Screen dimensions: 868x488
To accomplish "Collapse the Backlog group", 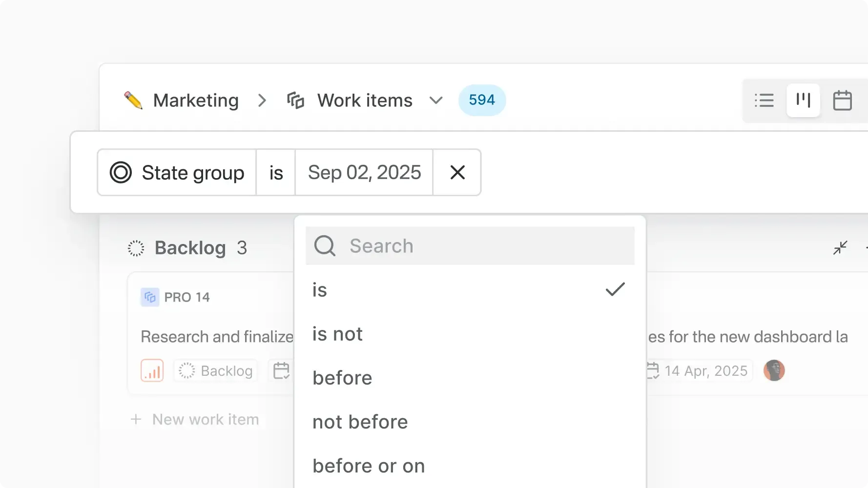I will pos(840,248).
